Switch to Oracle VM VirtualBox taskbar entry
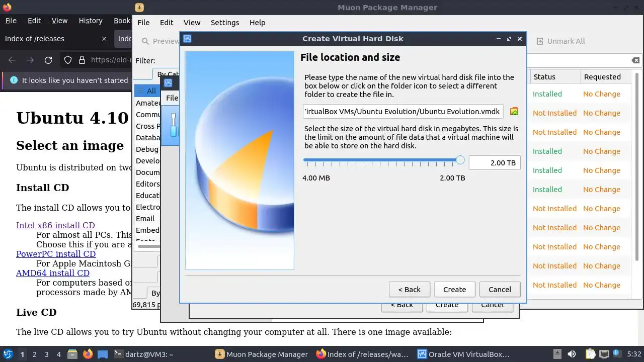 463,354
